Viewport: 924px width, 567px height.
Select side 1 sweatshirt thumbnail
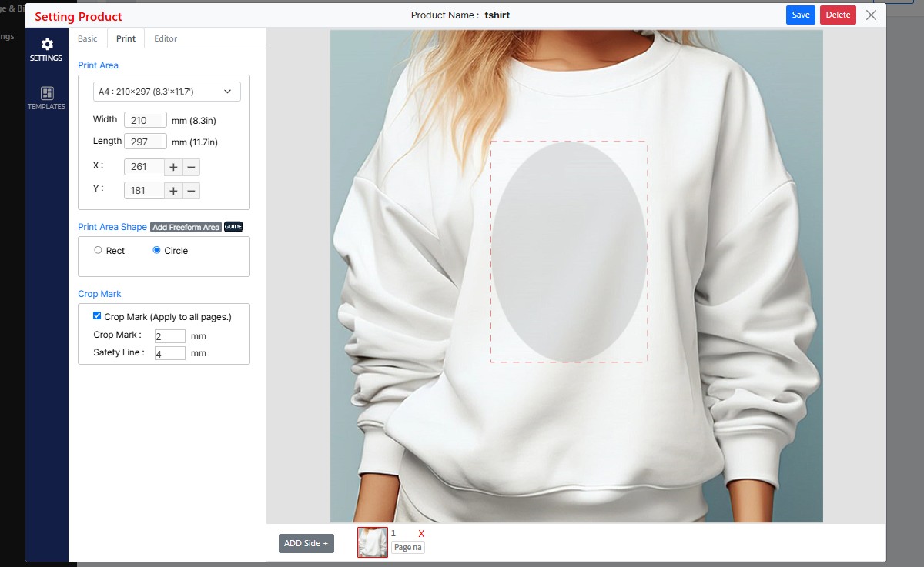[x=373, y=542]
